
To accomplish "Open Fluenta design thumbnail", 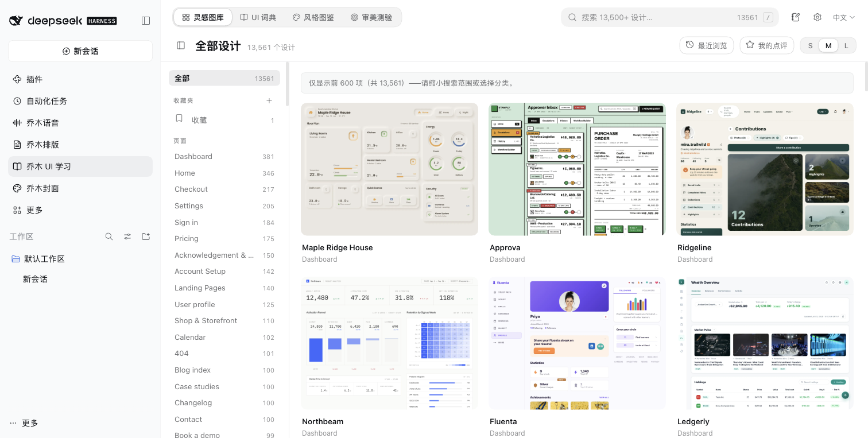I will pos(577,343).
